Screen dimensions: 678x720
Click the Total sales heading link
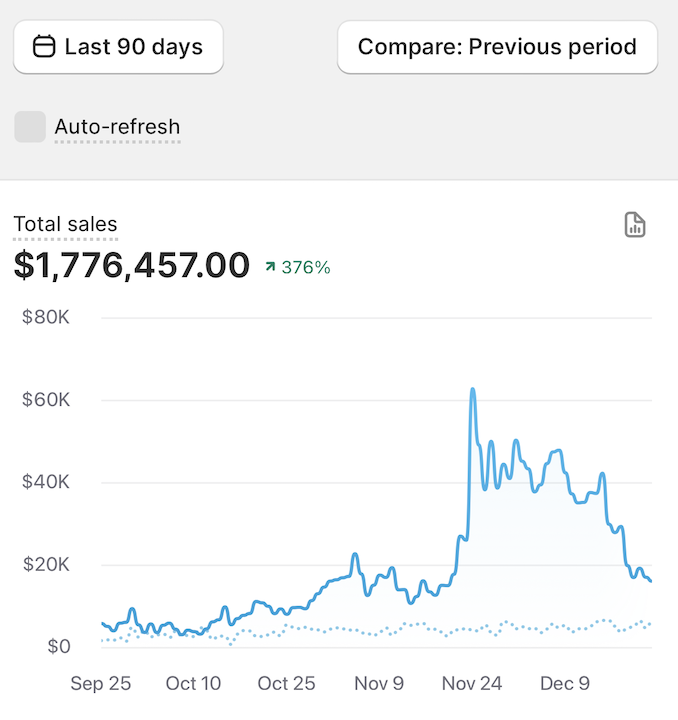point(66,224)
